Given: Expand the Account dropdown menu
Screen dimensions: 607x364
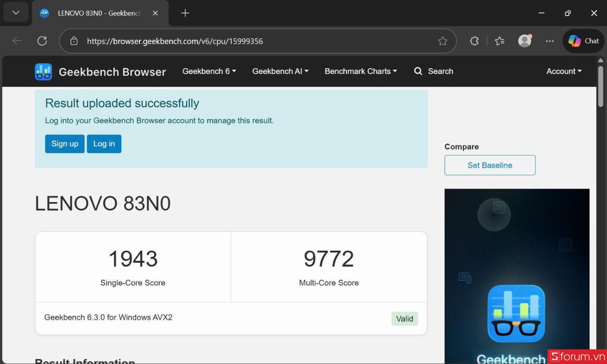Looking at the screenshot, I should point(563,71).
